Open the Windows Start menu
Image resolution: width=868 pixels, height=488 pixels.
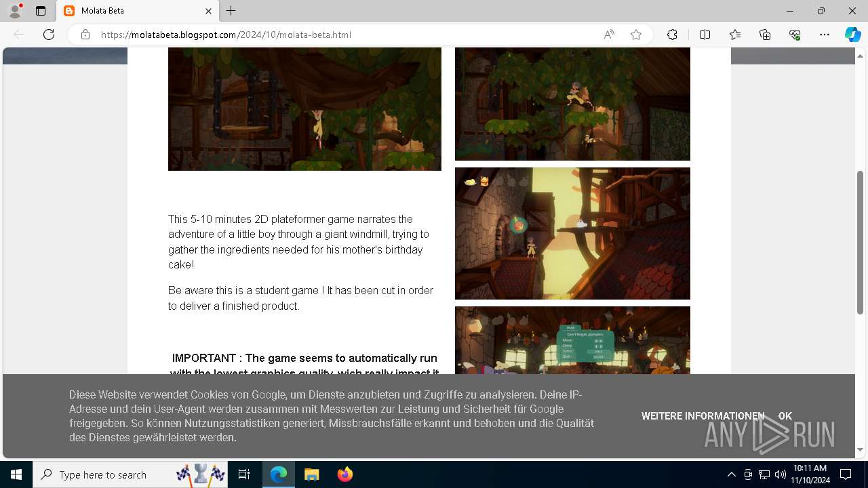pos(16,474)
